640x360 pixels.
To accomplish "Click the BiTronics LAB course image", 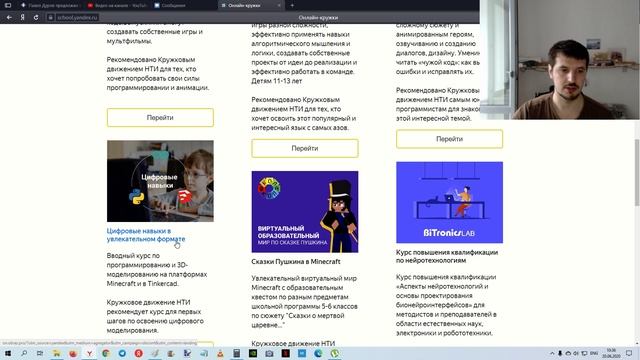I will click(449, 202).
